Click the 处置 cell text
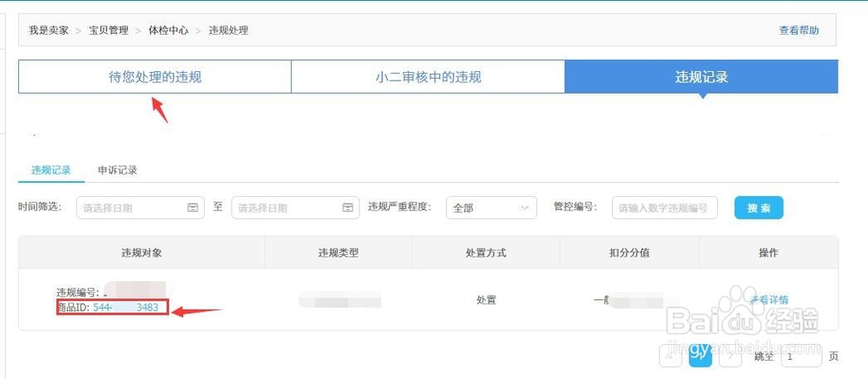The image size is (868, 378). (x=486, y=299)
